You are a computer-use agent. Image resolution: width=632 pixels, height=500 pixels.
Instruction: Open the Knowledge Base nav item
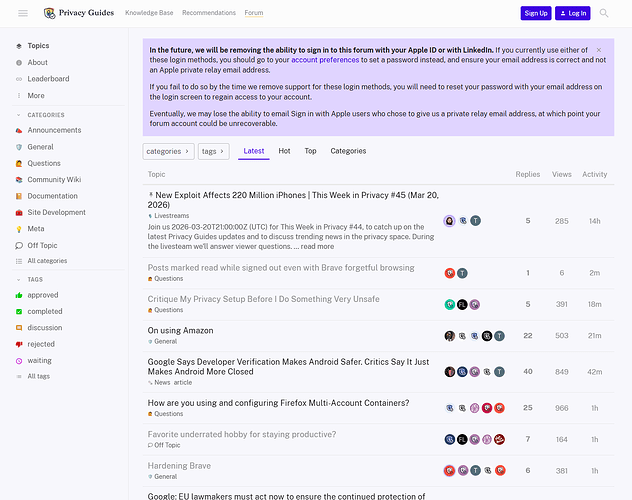[x=149, y=13]
